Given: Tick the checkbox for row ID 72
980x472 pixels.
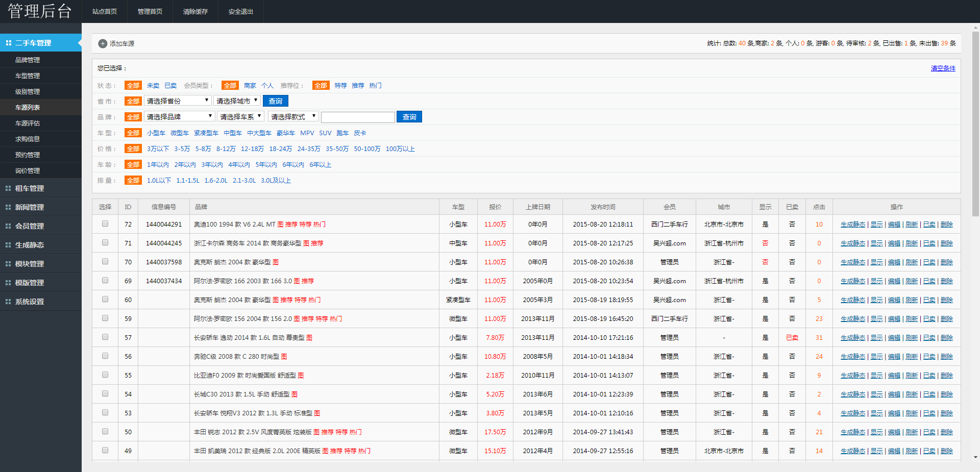Looking at the screenshot, I should (105, 223).
